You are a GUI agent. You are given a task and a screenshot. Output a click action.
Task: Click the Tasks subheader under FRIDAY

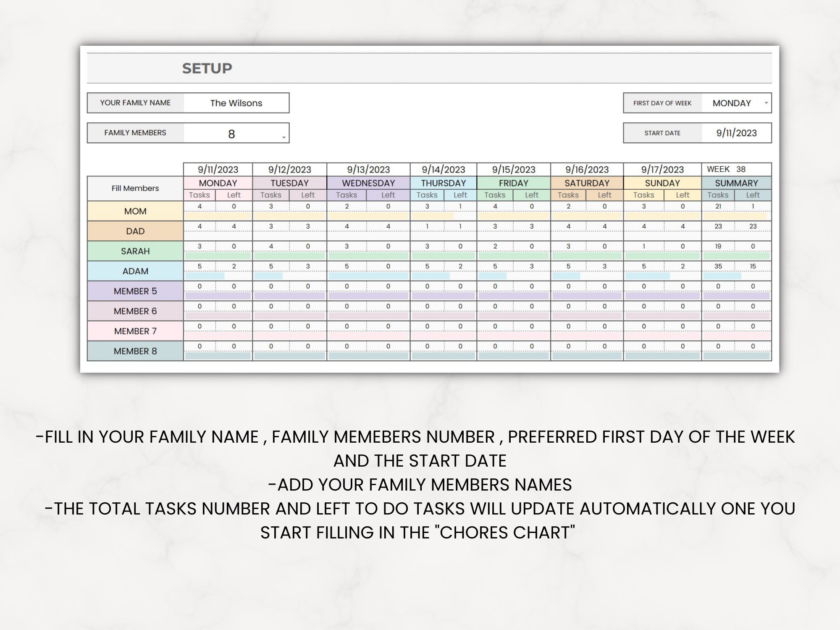[x=495, y=195]
